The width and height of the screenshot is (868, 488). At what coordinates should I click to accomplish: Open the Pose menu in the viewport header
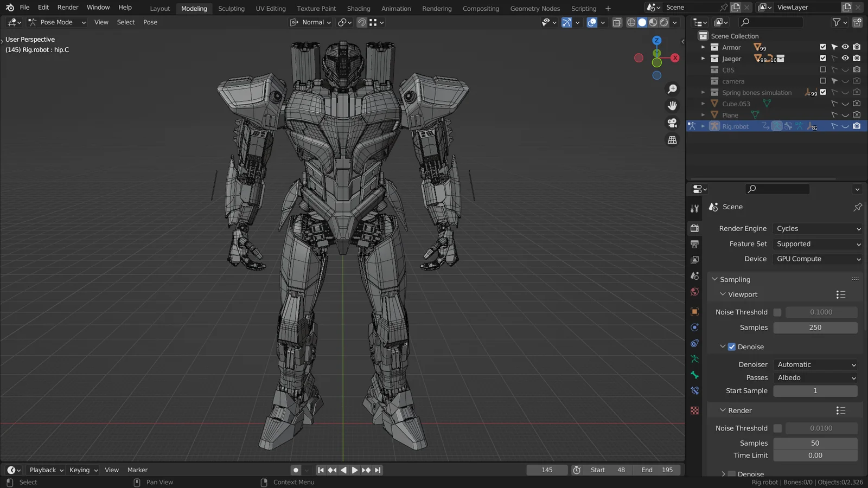tap(150, 22)
